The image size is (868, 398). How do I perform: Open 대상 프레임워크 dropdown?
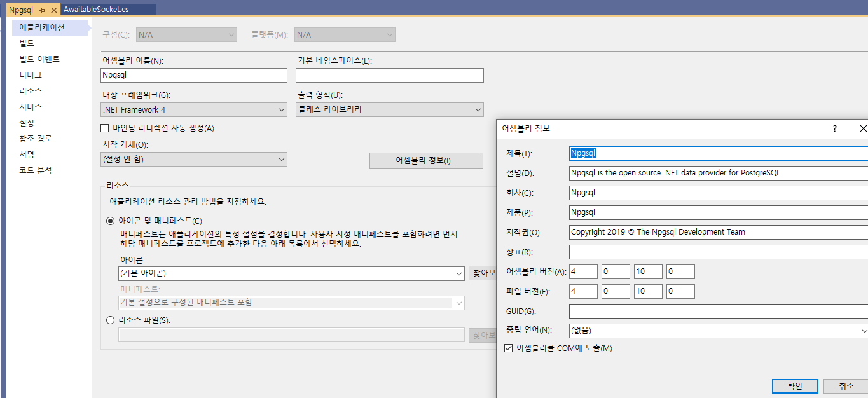(x=194, y=109)
